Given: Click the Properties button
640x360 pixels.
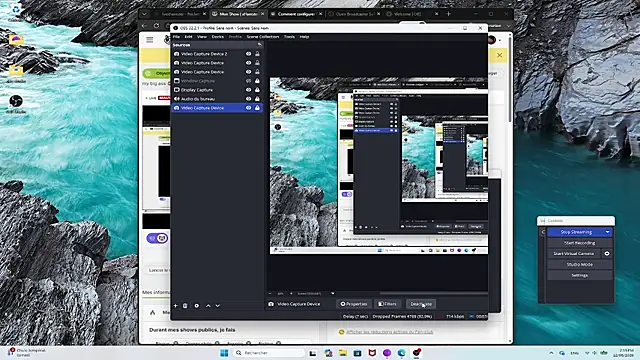Looking at the screenshot, I should click(354, 304).
